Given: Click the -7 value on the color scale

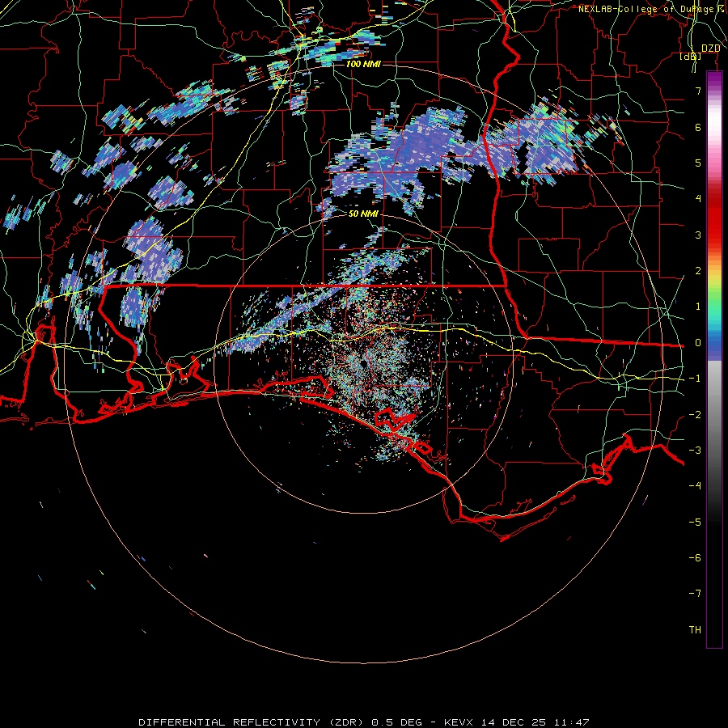Looking at the screenshot, I should point(695,594).
